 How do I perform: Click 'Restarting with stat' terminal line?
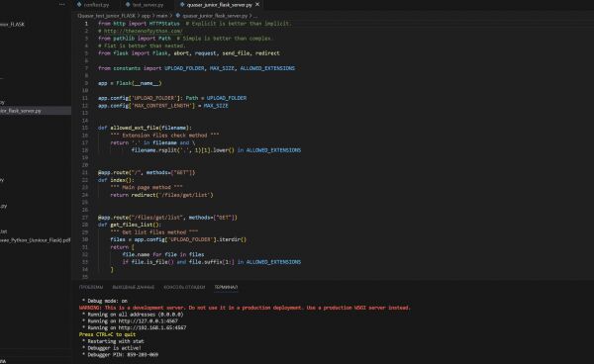pos(113,341)
